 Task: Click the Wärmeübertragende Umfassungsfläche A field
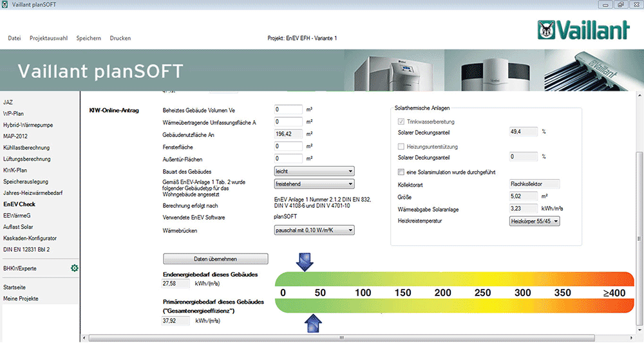(289, 122)
